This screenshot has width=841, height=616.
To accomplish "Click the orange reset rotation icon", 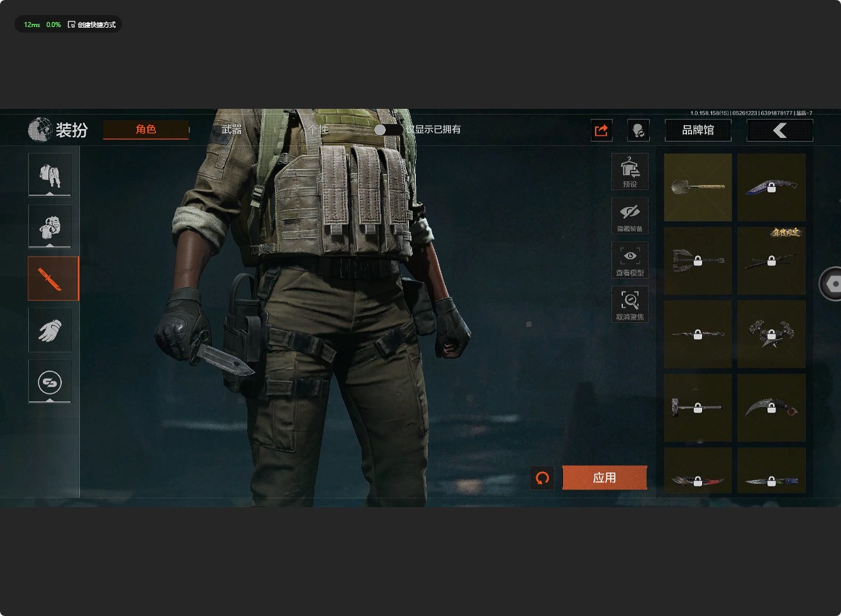I will point(542,478).
